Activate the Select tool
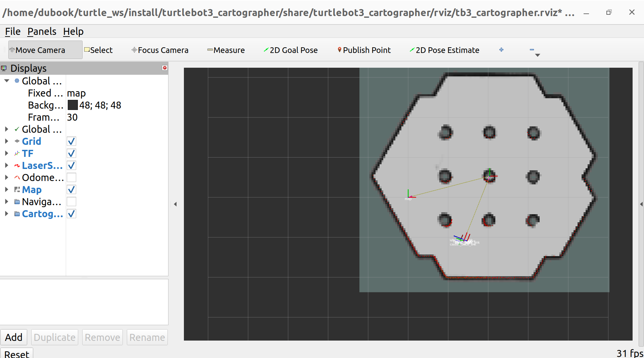The image size is (644, 358). (x=98, y=50)
